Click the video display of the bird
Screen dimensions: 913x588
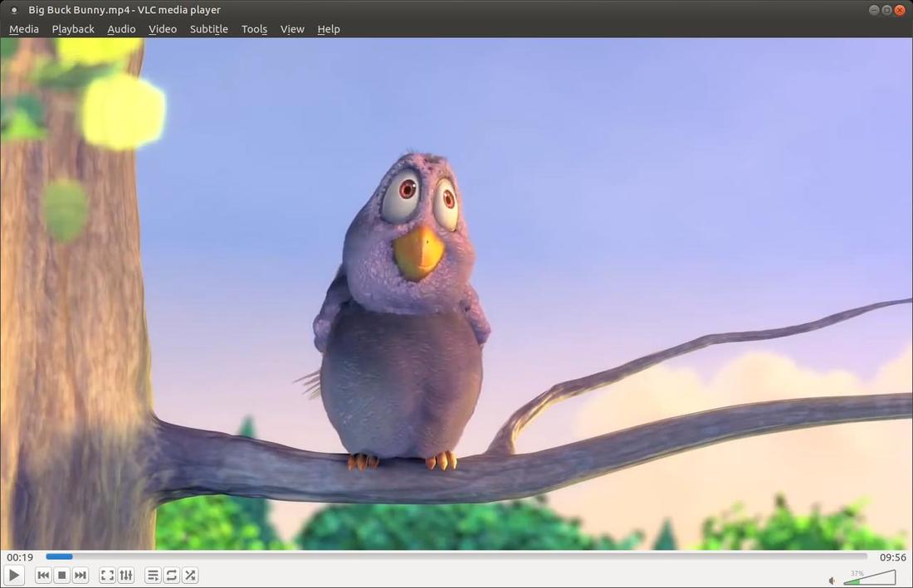tap(456, 294)
